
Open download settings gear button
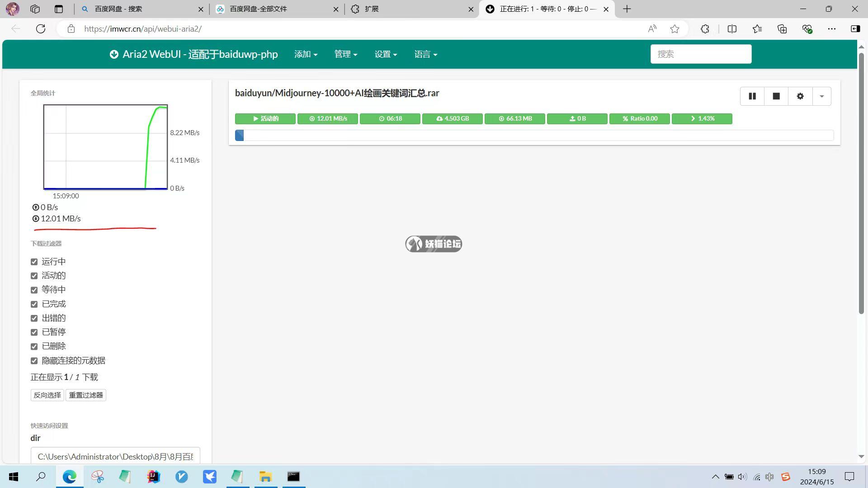(800, 96)
